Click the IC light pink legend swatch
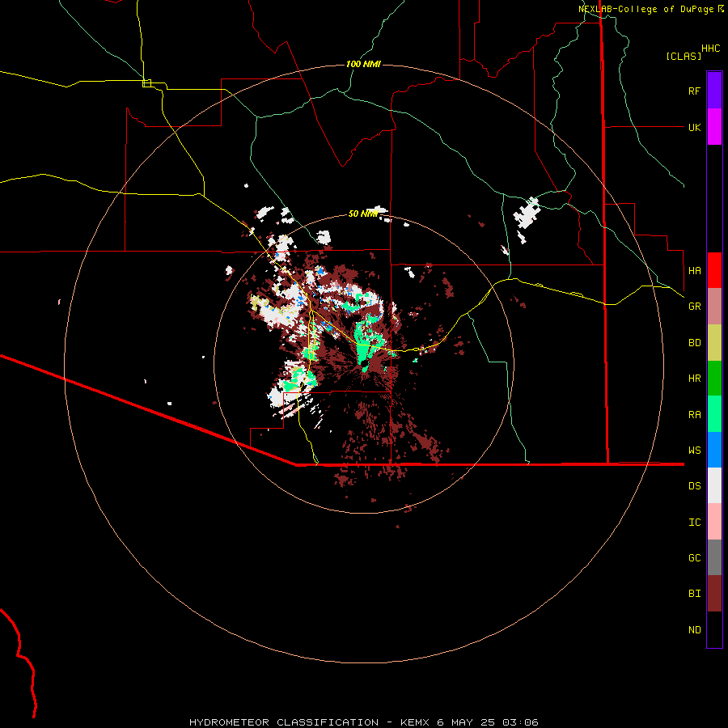This screenshot has height=728, width=728. pyautogui.click(x=714, y=522)
